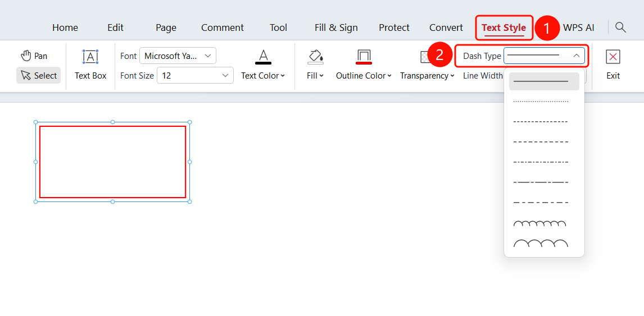Activate the Pan hand tool
The width and height of the screenshot is (644, 316).
[x=34, y=56]
